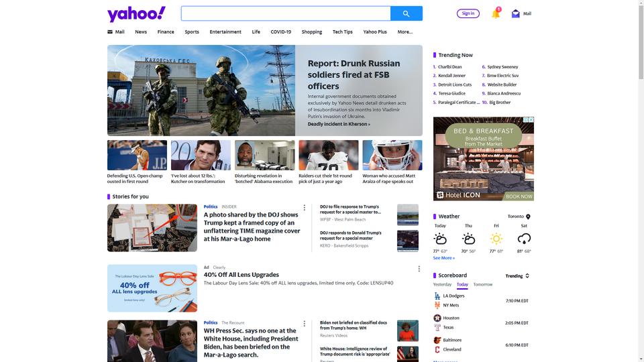The image size is (644, 362).
Task: Click the Sign in button
Action: [468, 13]
